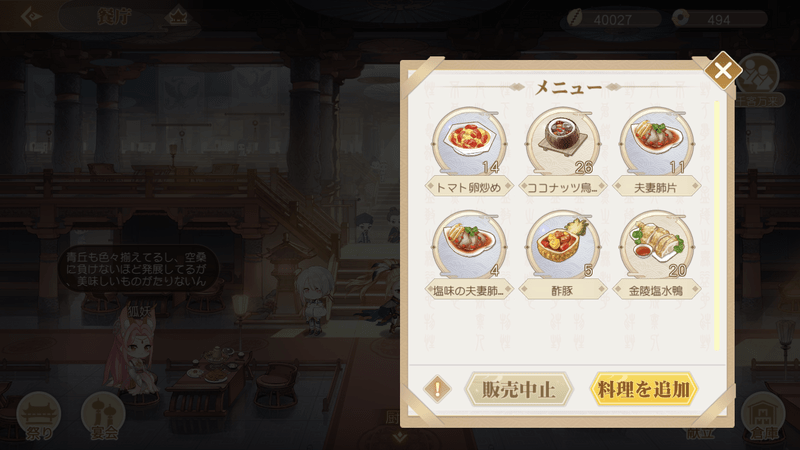
Task: Expand the bottom down-arrow chevron
Action: pyautogui.click(x=399, y=437)
